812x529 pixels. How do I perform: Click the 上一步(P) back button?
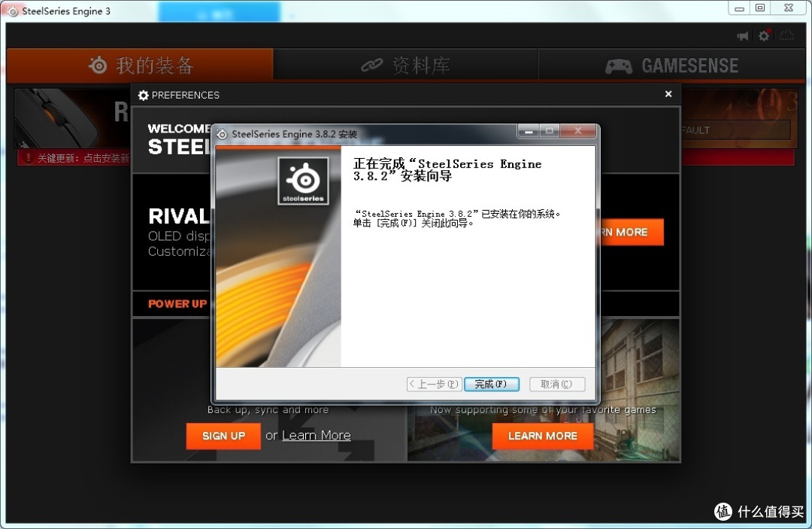coord(434,384)
